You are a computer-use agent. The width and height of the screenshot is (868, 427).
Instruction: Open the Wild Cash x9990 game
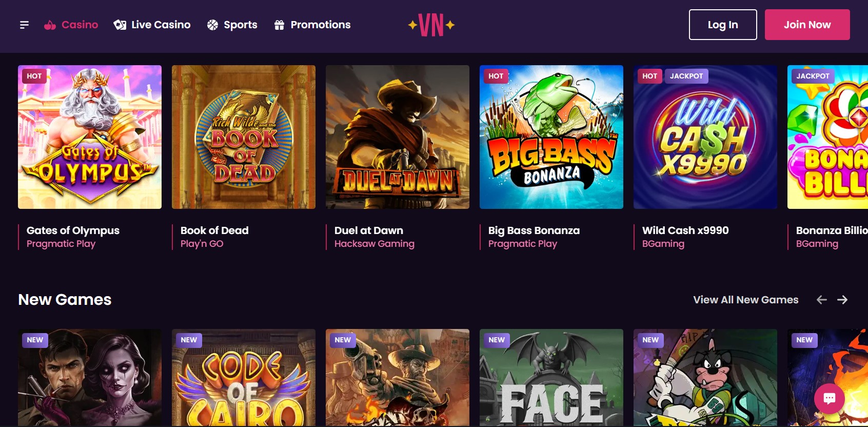coord(705,137)
